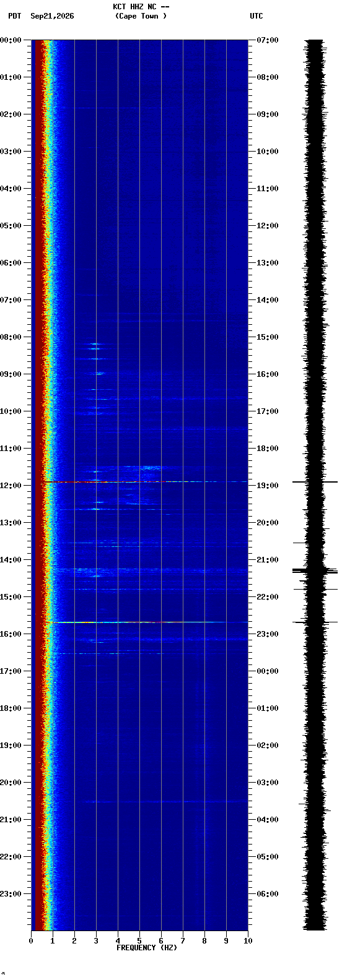This screenshot has width=342, height=980.
Task: Click the '7' frequency axis tick label
Action: click(183, 941)
